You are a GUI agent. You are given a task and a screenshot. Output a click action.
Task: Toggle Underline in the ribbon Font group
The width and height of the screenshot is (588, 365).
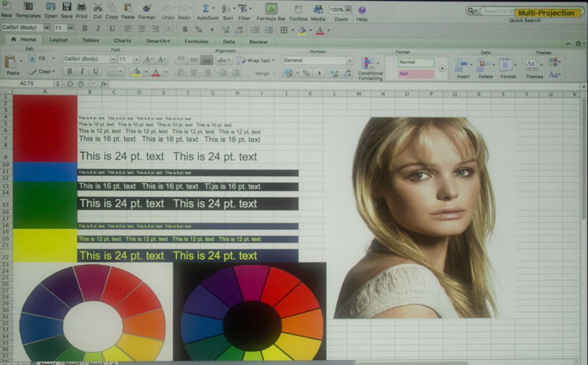[x=96, y=71]
